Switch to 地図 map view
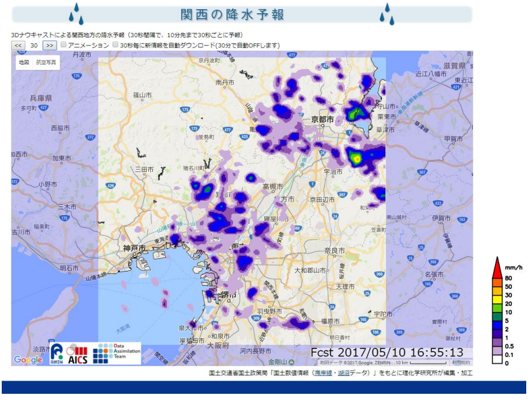Screen dimensions: 532x399 pyautogui.click(x=24, y=62)
